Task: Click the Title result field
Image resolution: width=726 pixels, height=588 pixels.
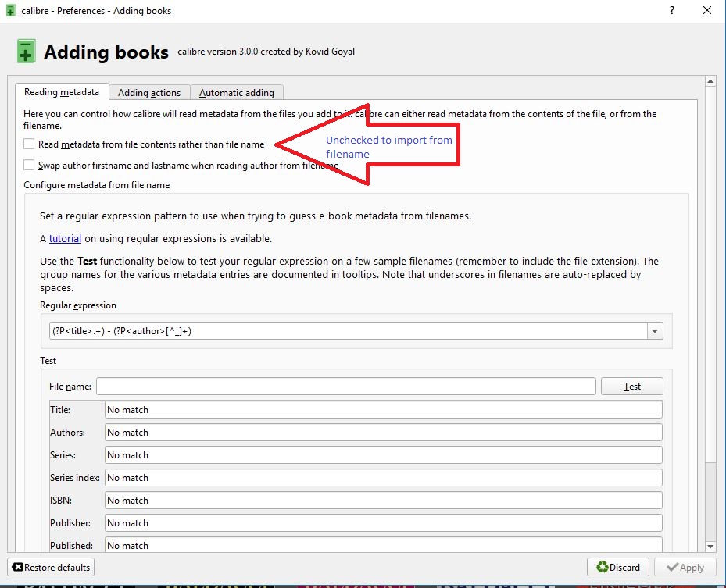Action: pyautogui.click(x=384, y=410)
